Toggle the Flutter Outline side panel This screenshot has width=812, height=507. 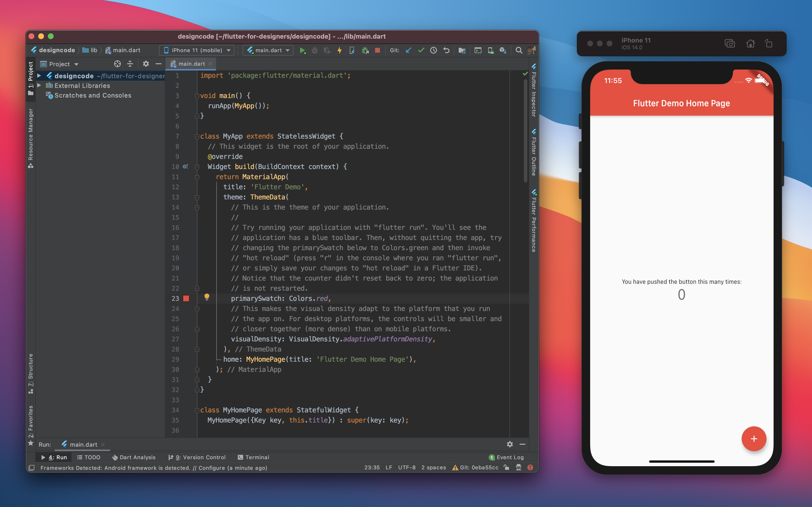534,153
